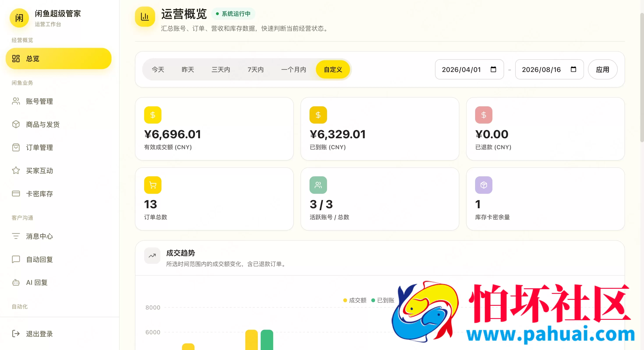This screenshot has width=644, height=350.
Task: Toggle the 成交额 legend item
Action: (x=355, y=300)
